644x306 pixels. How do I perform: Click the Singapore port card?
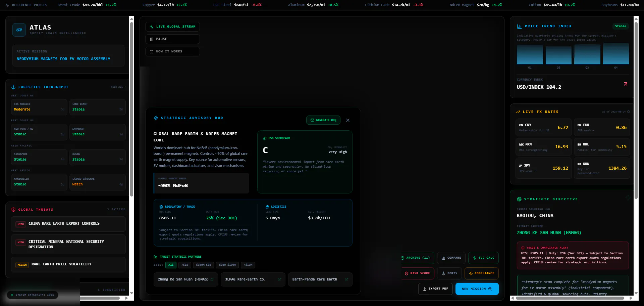(39, 157)
